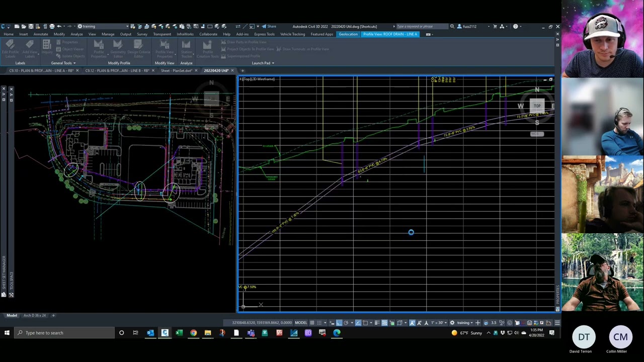The height and width of the screenshot is (362, 644).
Task: Open the Help question mark icon
Action: click(515, 26)
